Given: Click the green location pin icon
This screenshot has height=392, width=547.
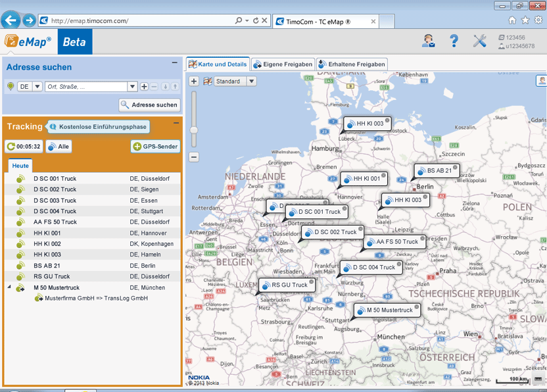Looking at the screenshot, I should coord(11,86).
